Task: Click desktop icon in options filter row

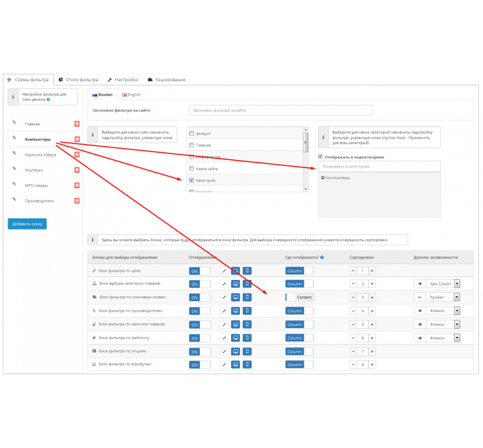Action: 235,352
